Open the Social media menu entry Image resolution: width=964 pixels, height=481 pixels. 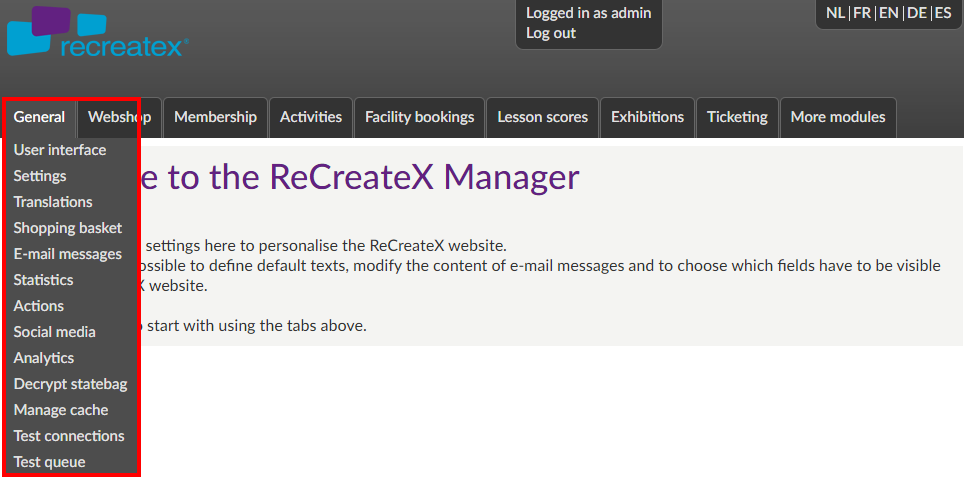[55, 332]
